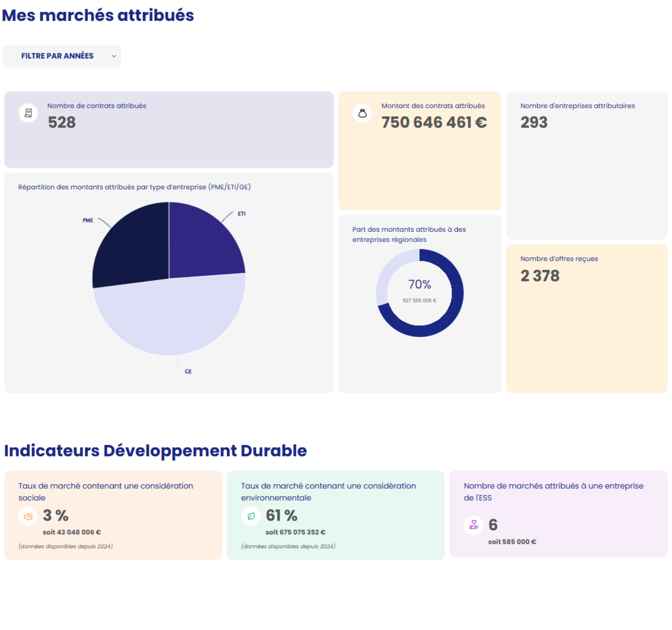Click the 2 378 offres reçues figure

(x=539, y=276)
